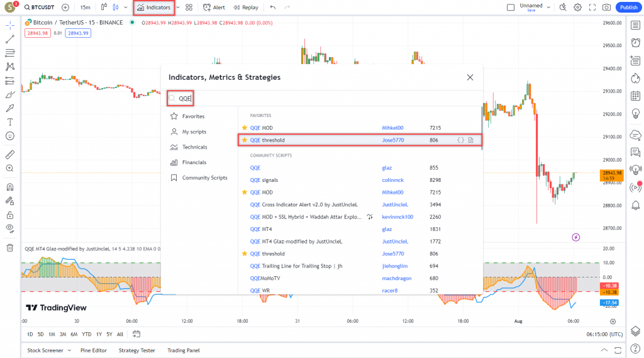Open the measure ruler tool
Image resolution: width=644 pixels, height=358 pixels.
pyautogui.click(x=10, y=154)
